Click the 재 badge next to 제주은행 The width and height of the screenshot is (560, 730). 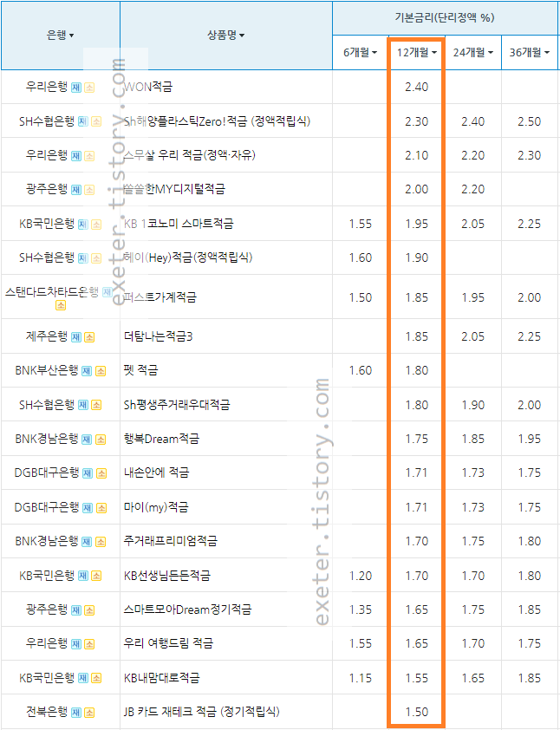[x=76, y=337]
